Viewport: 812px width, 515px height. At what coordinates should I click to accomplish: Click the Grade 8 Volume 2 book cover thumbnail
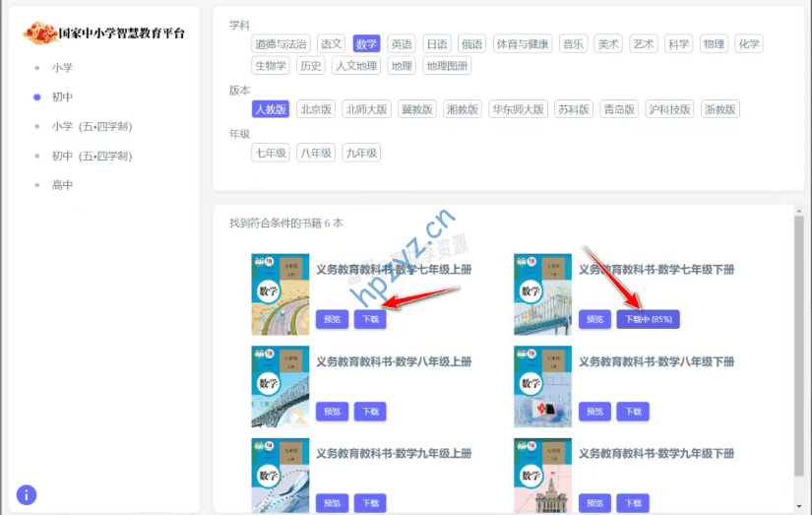click(542, 386)
